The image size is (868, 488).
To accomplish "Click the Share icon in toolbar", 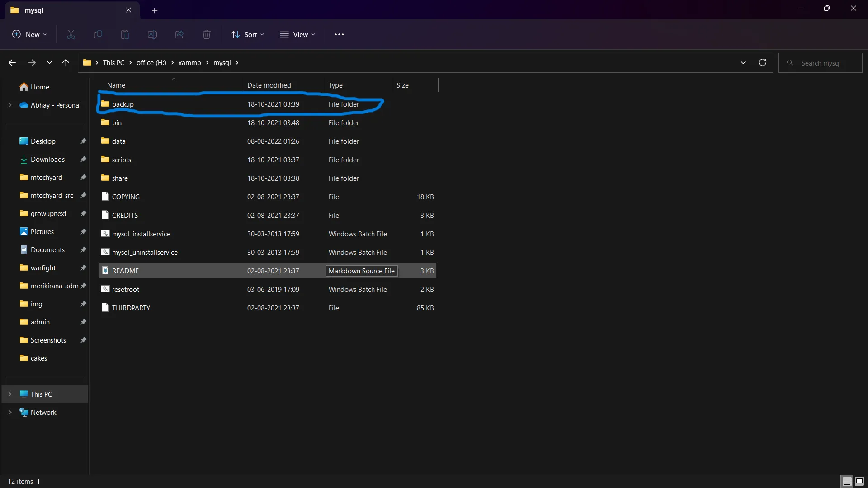I will [179, 34].
